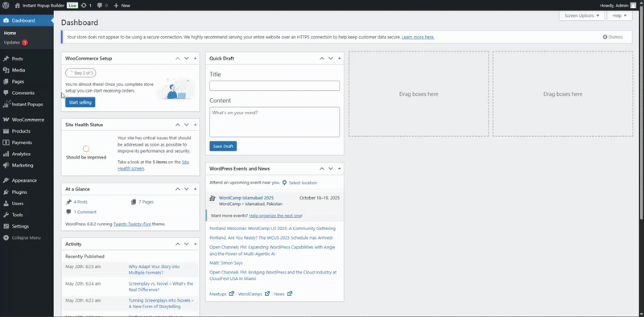Click the Pages icon in sidebar

click(6, 81)
